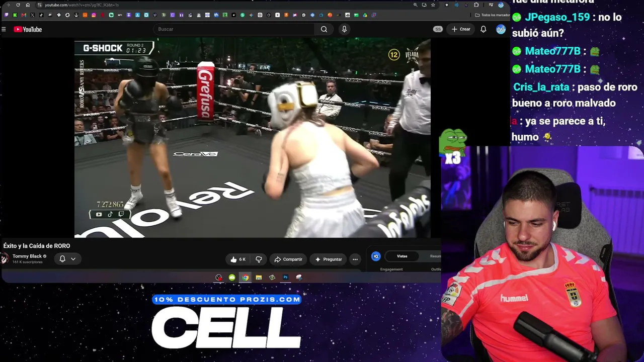Image resolution: width=644 pixels, height=362 pixels.
Task: Open the X bookmark
Action: tap(33, 15)
